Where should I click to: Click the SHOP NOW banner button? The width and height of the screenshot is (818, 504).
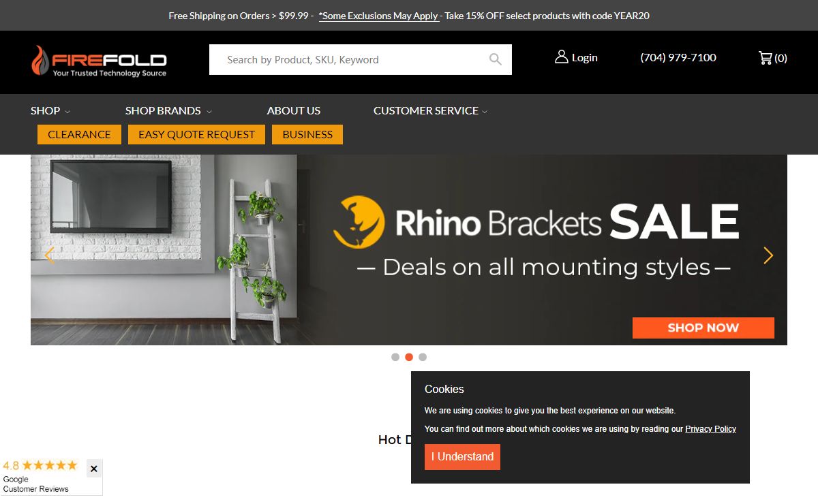click(703, 328)
